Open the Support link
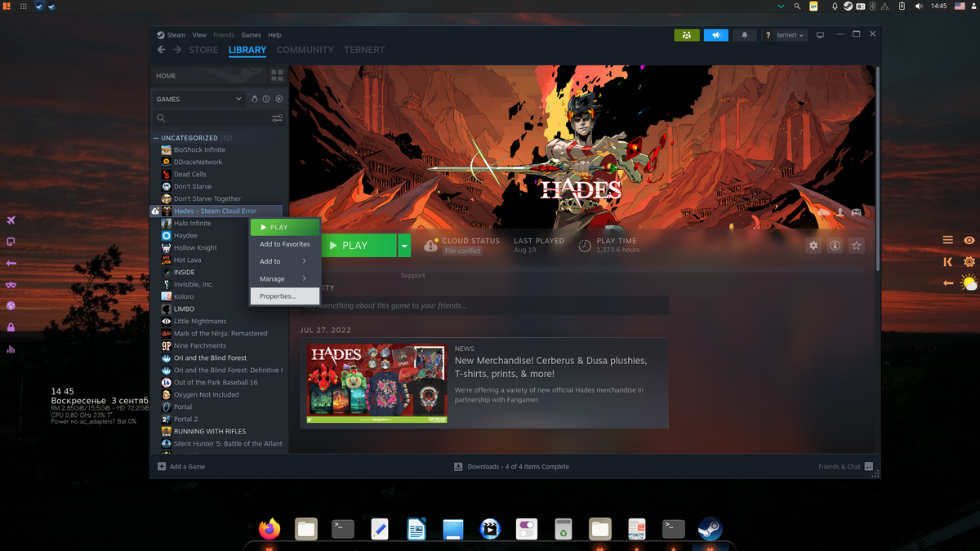Image resolution: width=980 pixels, height=551 pixels. pos(412,275)
